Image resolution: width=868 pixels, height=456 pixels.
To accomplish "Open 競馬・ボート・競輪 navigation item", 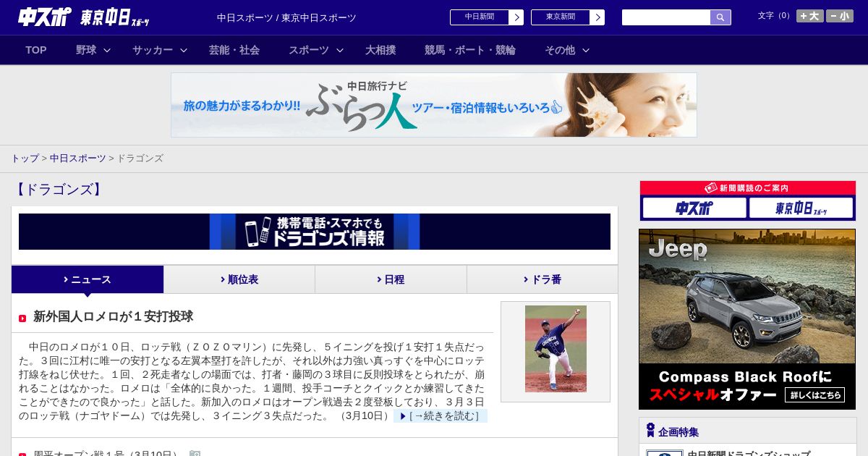I will [470, 50].
